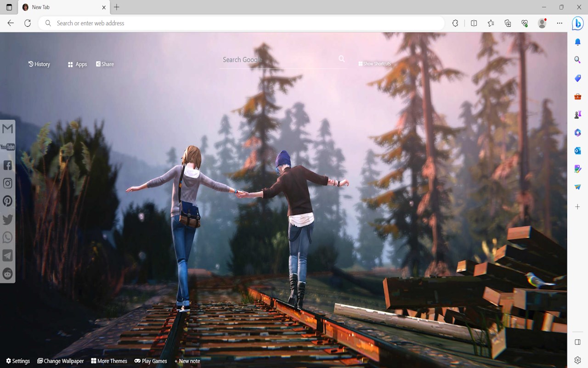Open the History link
Viewport: 588px width, 368px height.
coord(39,64)
